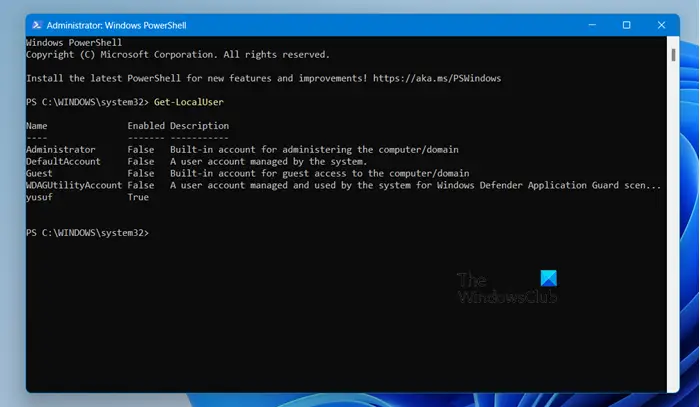Maximize the PowerShell window
Image resolution: width=700 pixels, height=407 pixels.
click(626, 25)
